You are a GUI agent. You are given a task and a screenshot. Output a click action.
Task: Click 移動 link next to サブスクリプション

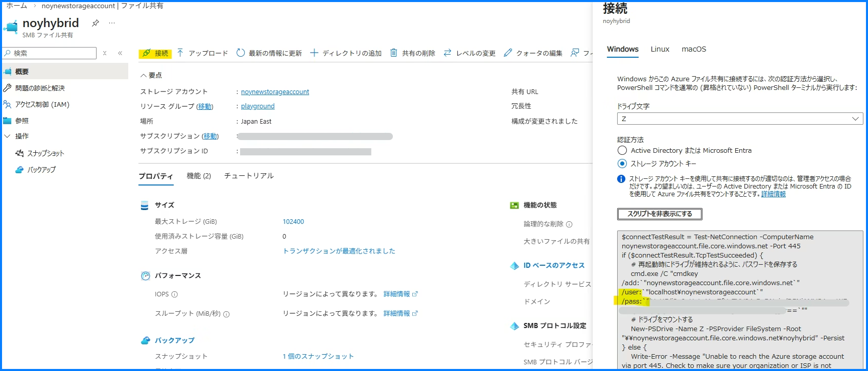click(x=210, y=136)
